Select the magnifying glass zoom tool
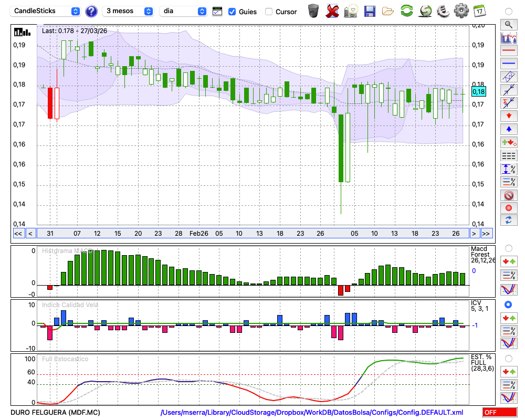525x420 pixels. point(508,25)
